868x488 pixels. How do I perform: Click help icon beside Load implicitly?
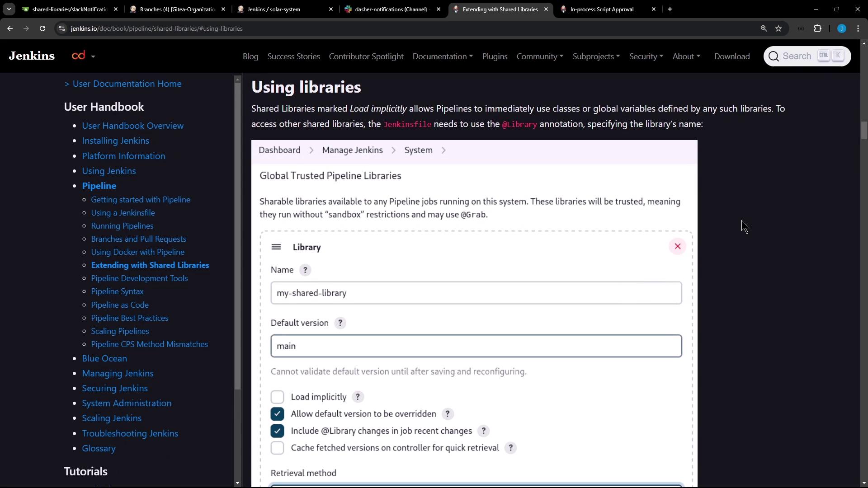[x=358, y=397]
